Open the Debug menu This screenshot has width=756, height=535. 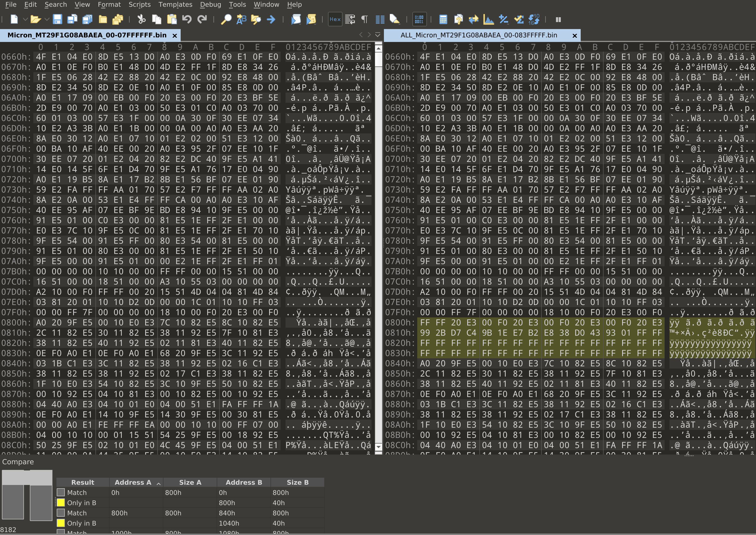pyautogui.click(x=211, y=5)
